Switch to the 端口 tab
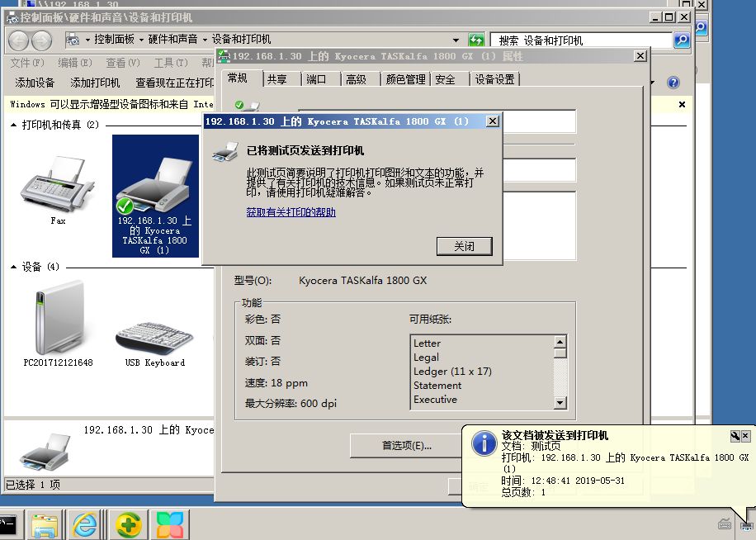Viewport: 756px width, 540px height. click(x=316, y=79)
